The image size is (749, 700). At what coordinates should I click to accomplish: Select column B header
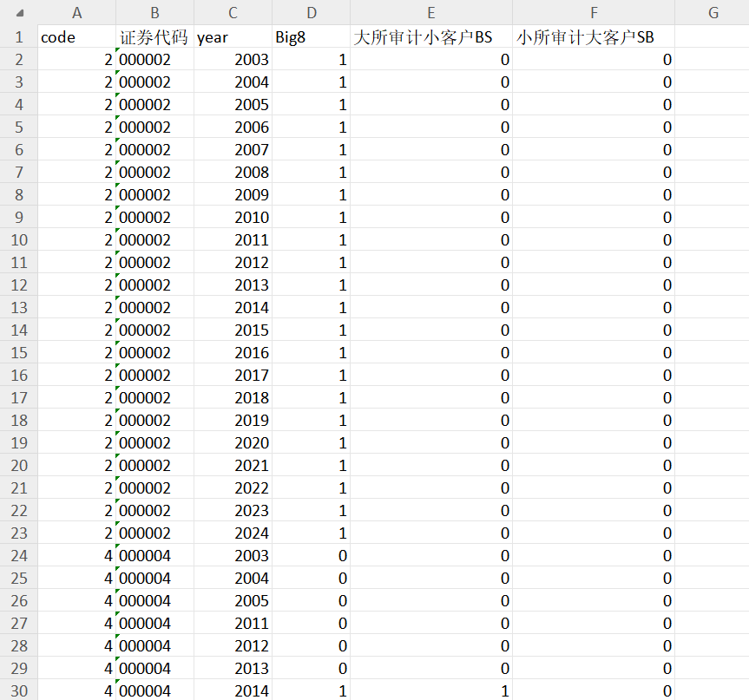coord(154,12)
